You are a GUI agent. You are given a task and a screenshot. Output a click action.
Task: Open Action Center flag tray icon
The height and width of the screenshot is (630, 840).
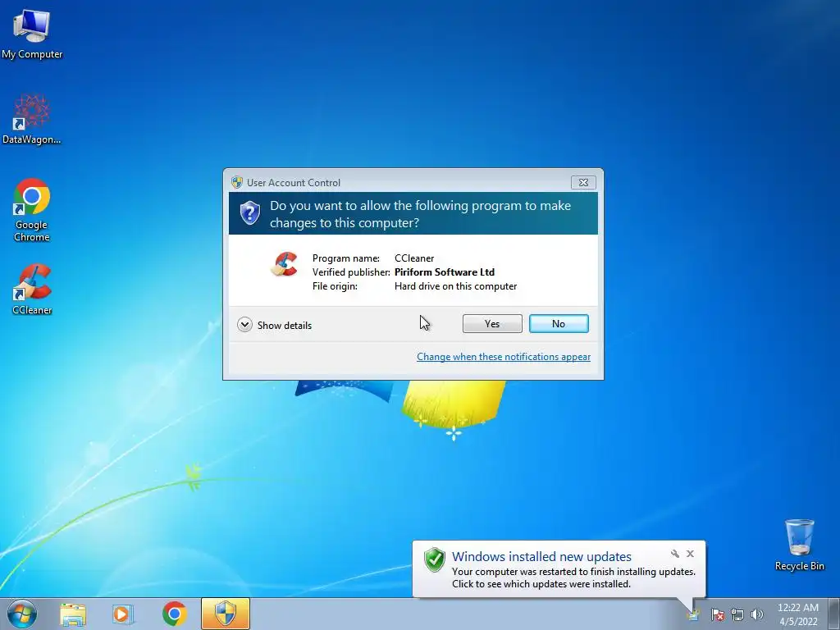tap(717, 614)
